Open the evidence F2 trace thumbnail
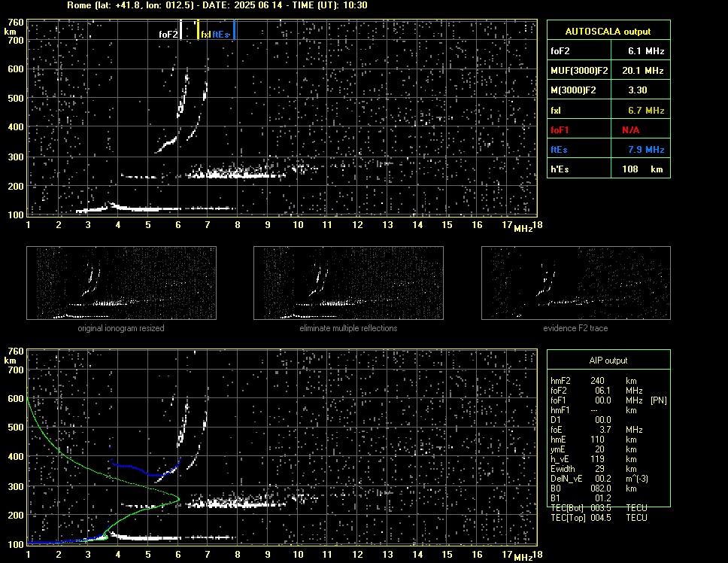The height and width of the screenshot is (563, 728). (x=576, y=283)
